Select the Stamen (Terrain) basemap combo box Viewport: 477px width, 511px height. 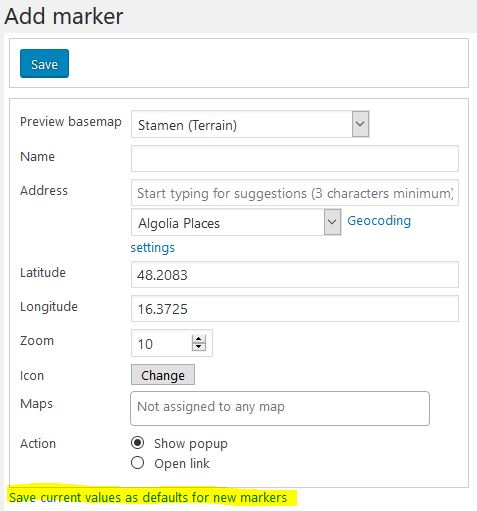250,124
